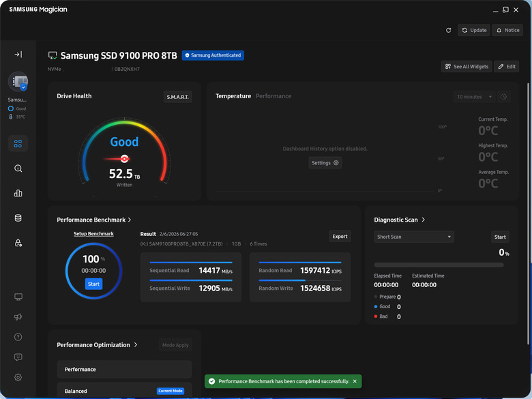Screen dimensions: 532x399
Task: Open the dashboard grid icon in sidebar
Action: (18, 143)
